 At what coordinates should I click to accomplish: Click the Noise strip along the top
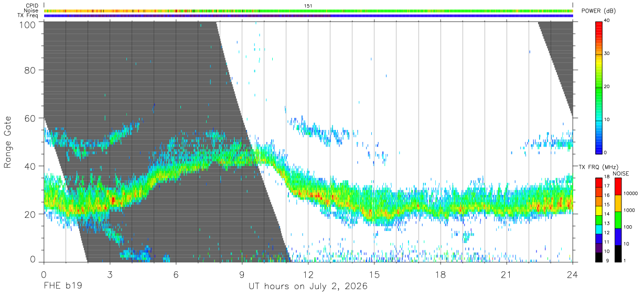click(x=308, y=10)
